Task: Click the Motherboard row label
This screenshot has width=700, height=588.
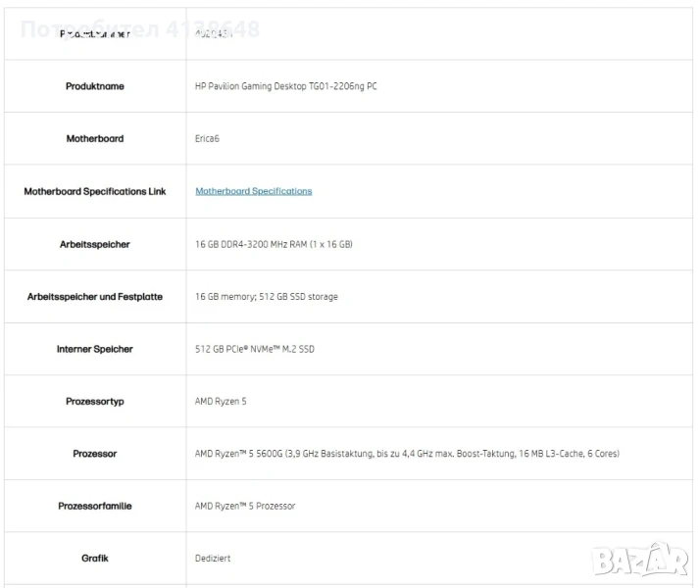Action: (95, 139)
